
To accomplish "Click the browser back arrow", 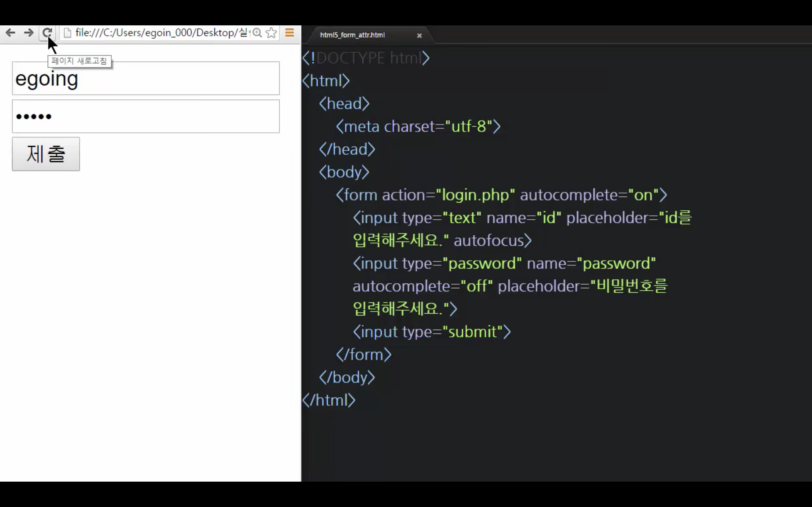I will click(10, 33).
